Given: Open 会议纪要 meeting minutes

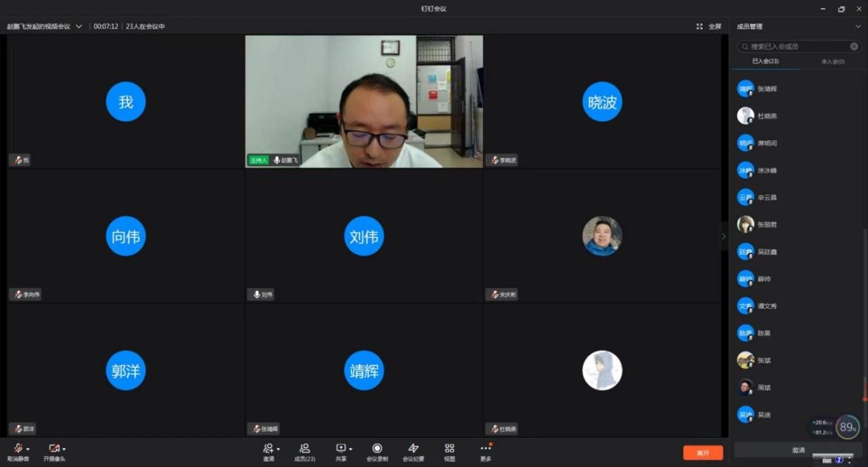Looking at the screenshot, I should click(413, 449).
